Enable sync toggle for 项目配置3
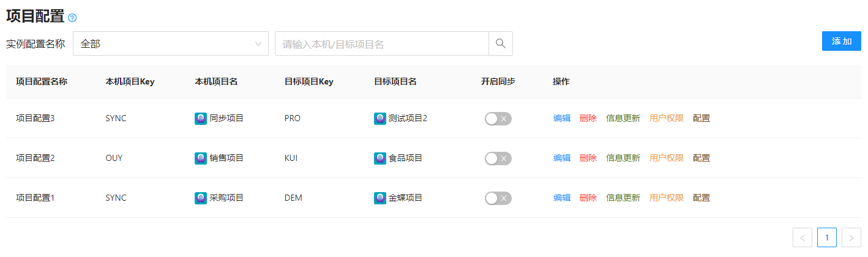Screen dimensions: 868x257 (x=498, y=119)
